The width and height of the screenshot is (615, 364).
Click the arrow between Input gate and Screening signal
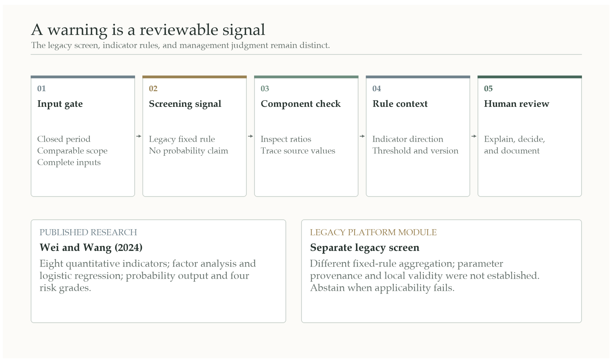click(x=139, y=136)
